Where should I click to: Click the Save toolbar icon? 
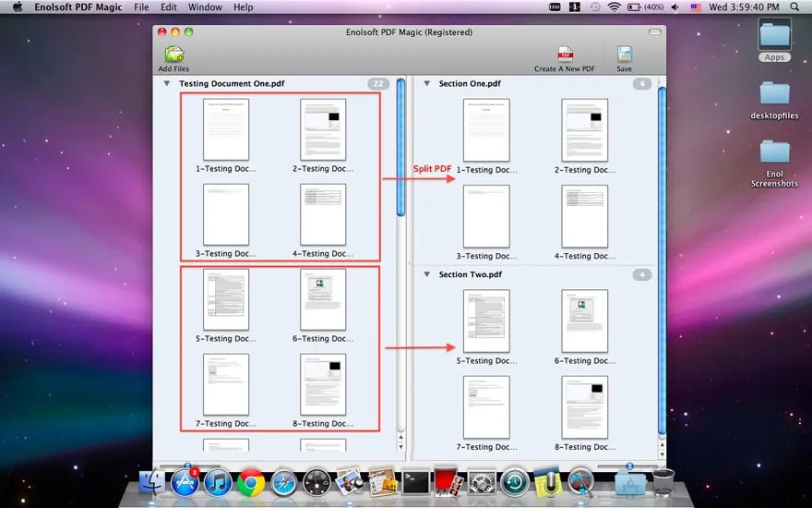tap(624, 54)
